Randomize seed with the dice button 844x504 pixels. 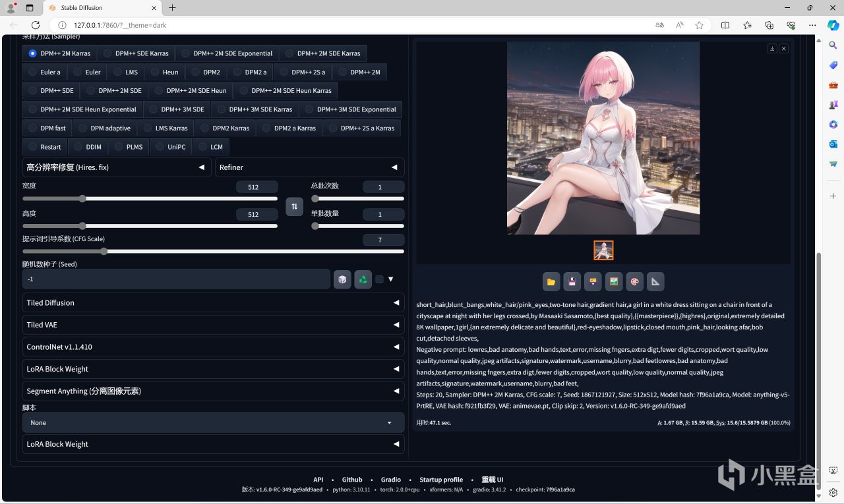(x=342, y=279)
